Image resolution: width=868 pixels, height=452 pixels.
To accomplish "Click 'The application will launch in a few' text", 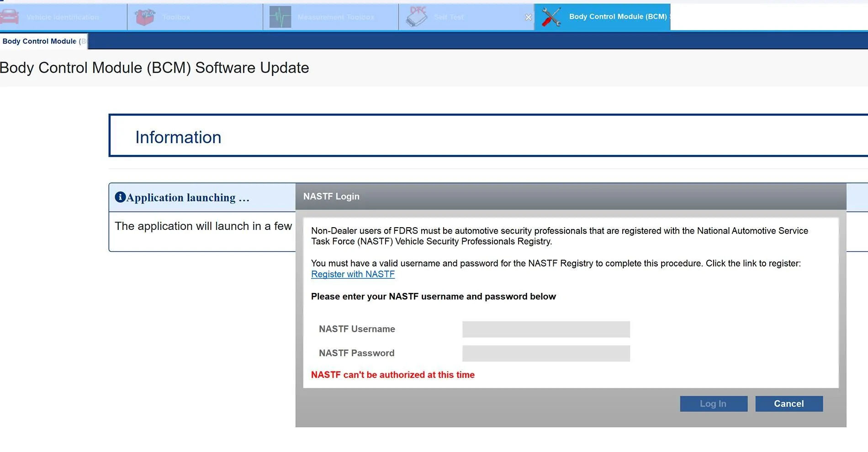I will pyautogui.click(x=203, y=226).
